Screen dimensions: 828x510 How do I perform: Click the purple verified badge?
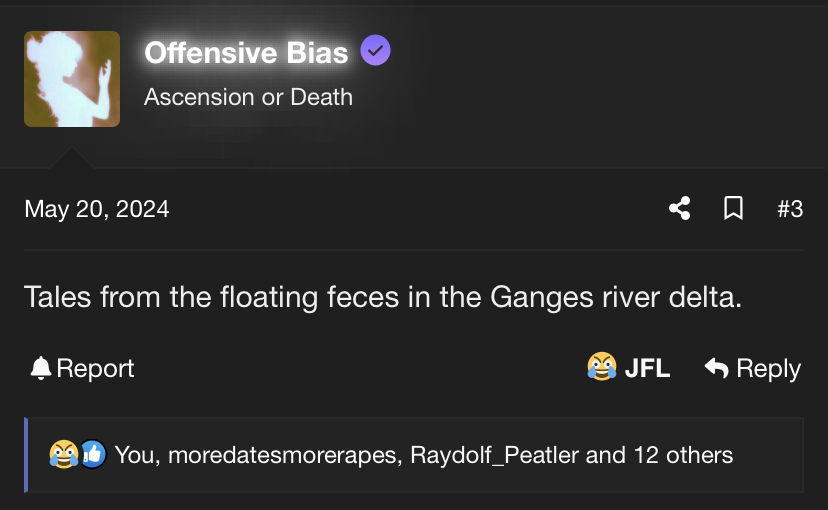tap(375, 50)
